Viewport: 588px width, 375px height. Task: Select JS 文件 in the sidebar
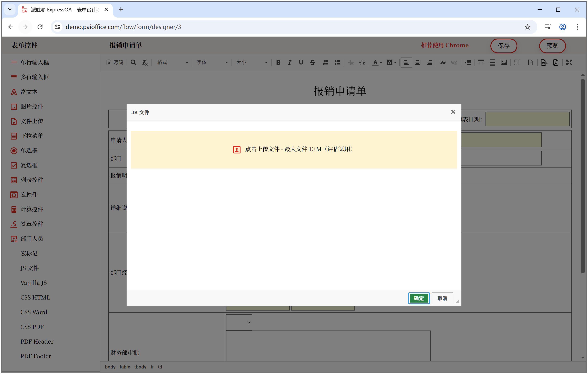tap(29, 268)
